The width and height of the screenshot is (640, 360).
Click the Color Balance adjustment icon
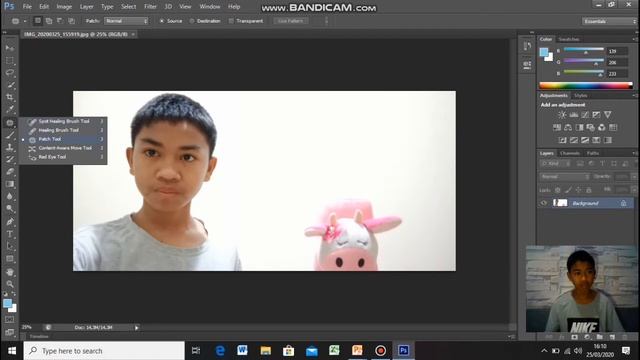coord(568,127)
